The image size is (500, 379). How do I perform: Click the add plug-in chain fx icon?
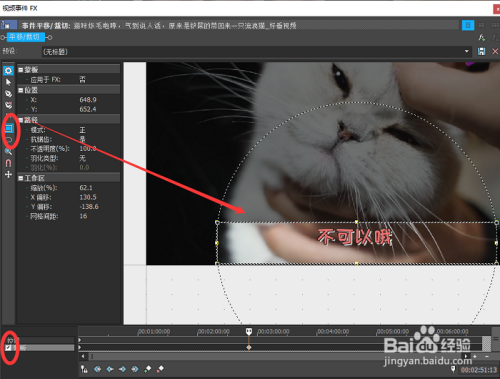481,38
